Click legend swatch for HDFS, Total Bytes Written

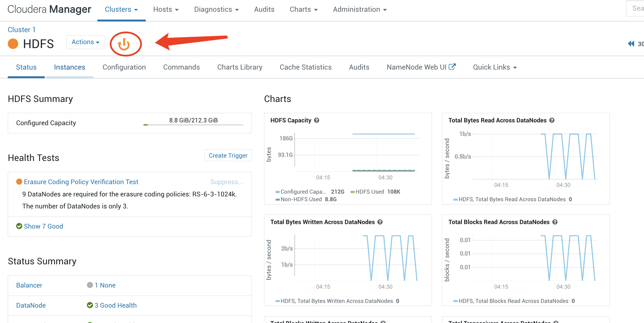click(x=278, y=301)
